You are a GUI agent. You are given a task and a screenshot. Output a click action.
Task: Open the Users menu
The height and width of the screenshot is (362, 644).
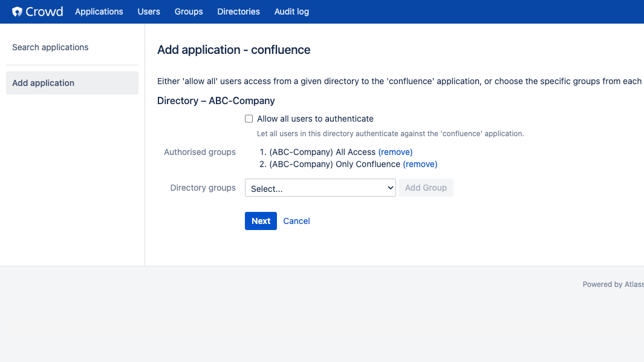149,12
